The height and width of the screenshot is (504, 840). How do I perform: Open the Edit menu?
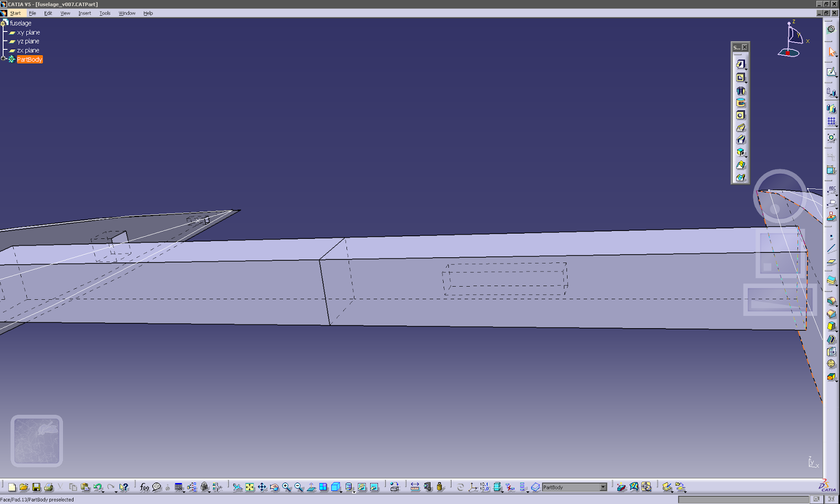pyautogui.click(x=48, y=13)
